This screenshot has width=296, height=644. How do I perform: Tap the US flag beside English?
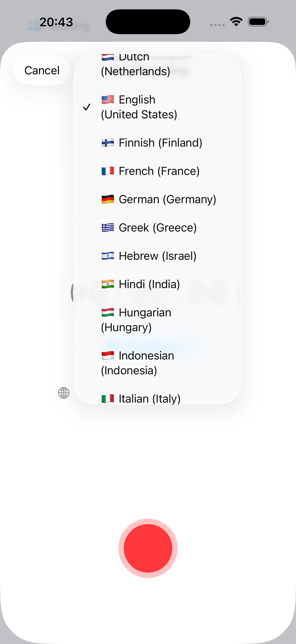[x=107, y=99]
